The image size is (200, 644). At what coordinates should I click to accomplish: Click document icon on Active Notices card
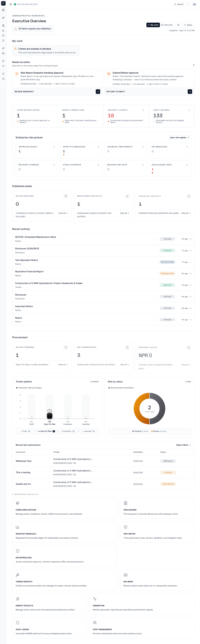[66, 196]
